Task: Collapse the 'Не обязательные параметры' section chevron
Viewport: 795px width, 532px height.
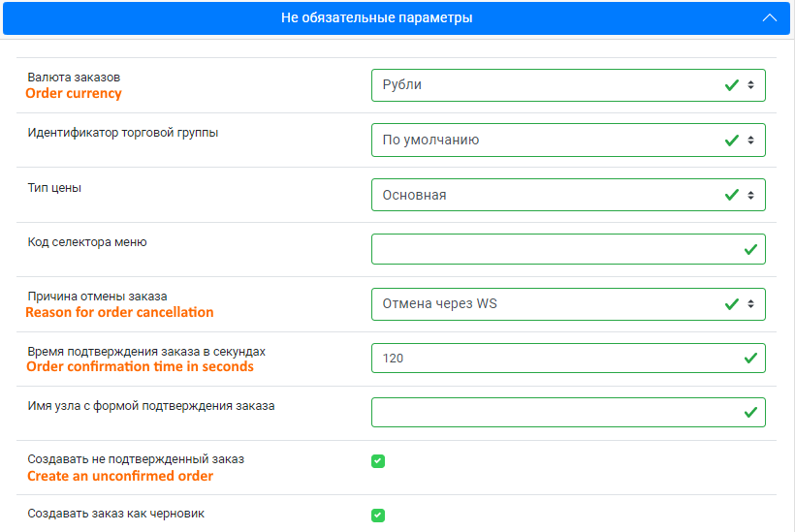Action: click(769, 17)
